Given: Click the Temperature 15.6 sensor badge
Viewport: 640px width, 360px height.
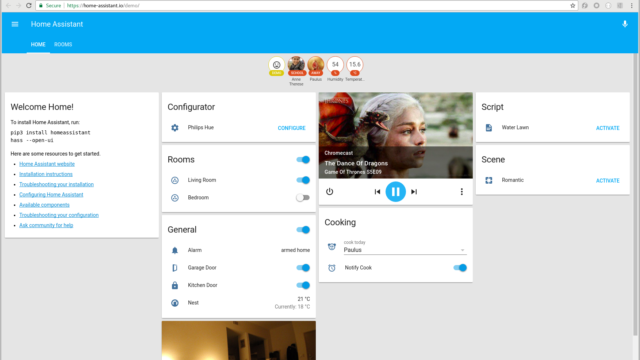Looking at the screenshot, I should (x=355, y=66).
